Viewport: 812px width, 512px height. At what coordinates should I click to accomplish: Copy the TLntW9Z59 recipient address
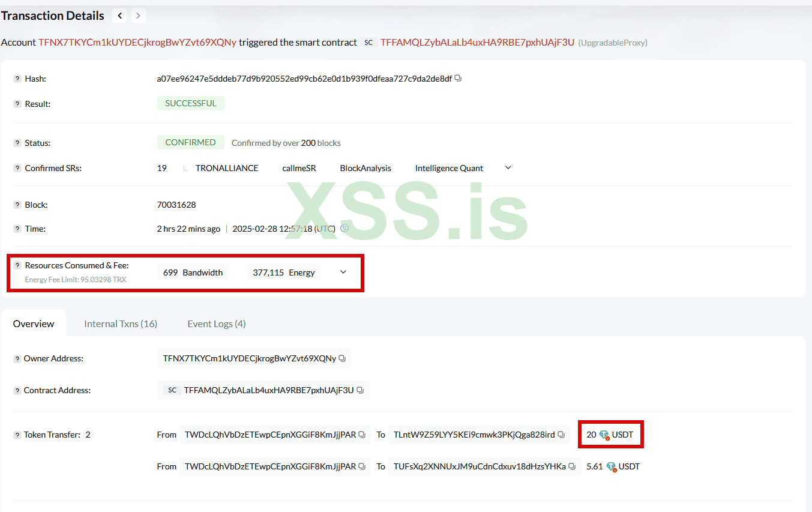point(561,435)
